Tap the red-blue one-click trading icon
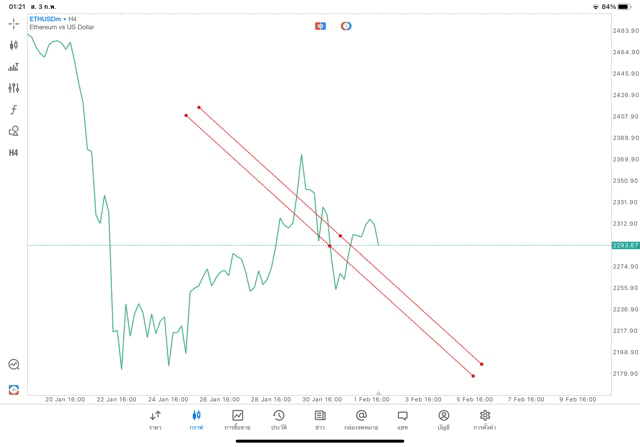Image resolution: width=640 pixels, height=447 pixels. [320, 26]
